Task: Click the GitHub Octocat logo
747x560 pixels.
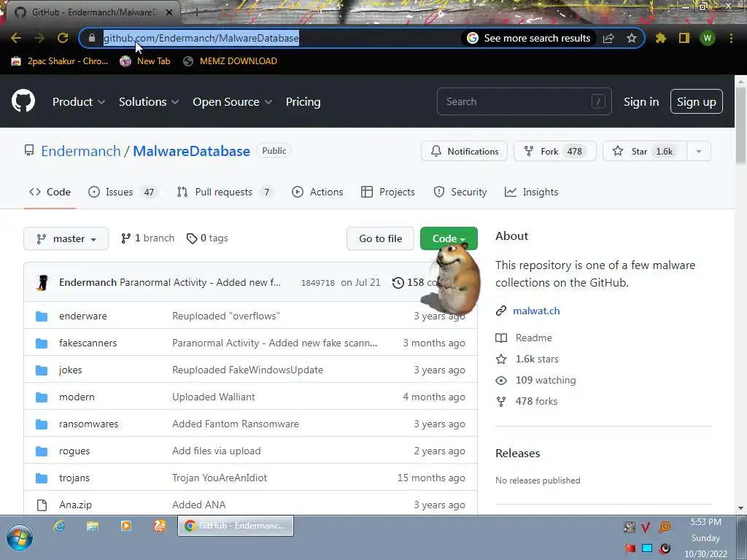Action: point(23,101)
